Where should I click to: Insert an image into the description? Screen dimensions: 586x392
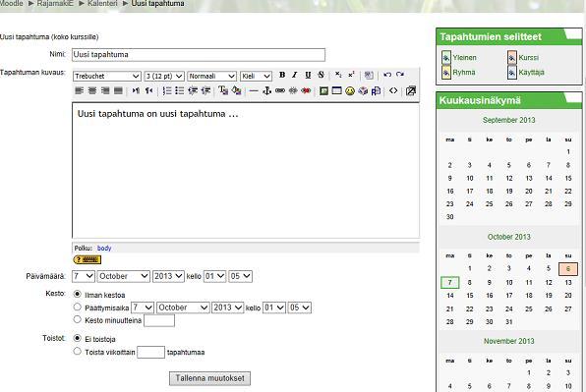323,90
